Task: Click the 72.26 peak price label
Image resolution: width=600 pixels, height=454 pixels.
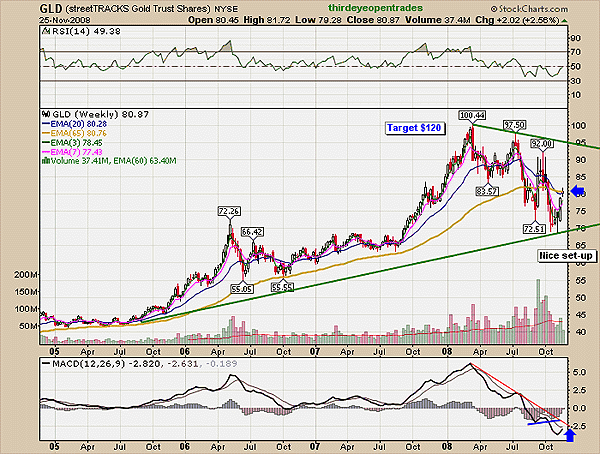Action: pyautogui.click(x=229, y=211)
